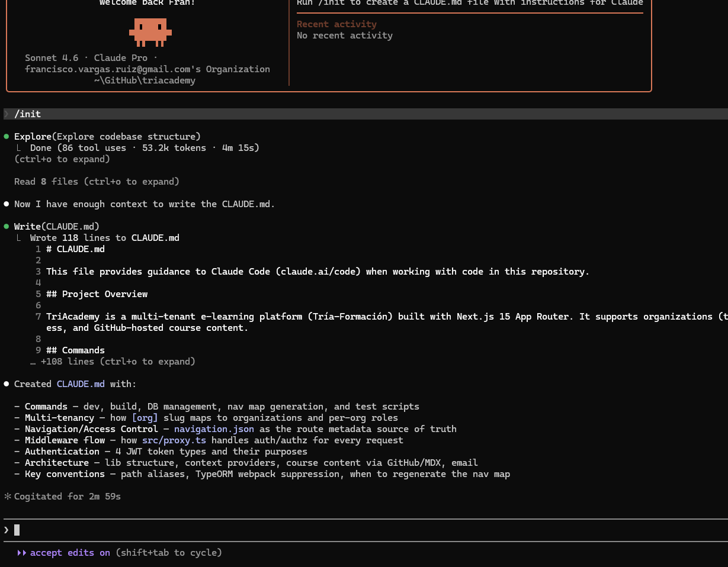Click the '/init' command line
728x567 pixels.
(365, 114)
